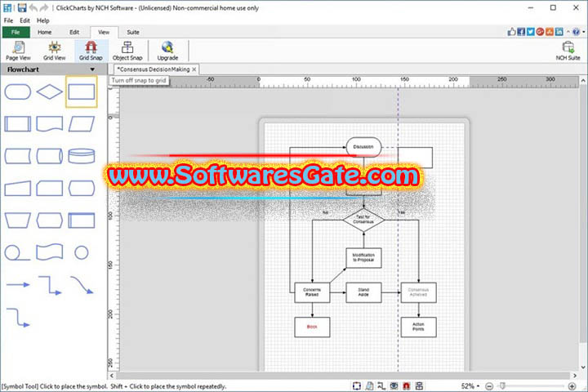Choose the parallelogram data shape
The width and height of the screenshot is (588, 392).
(x=82, y=124)
